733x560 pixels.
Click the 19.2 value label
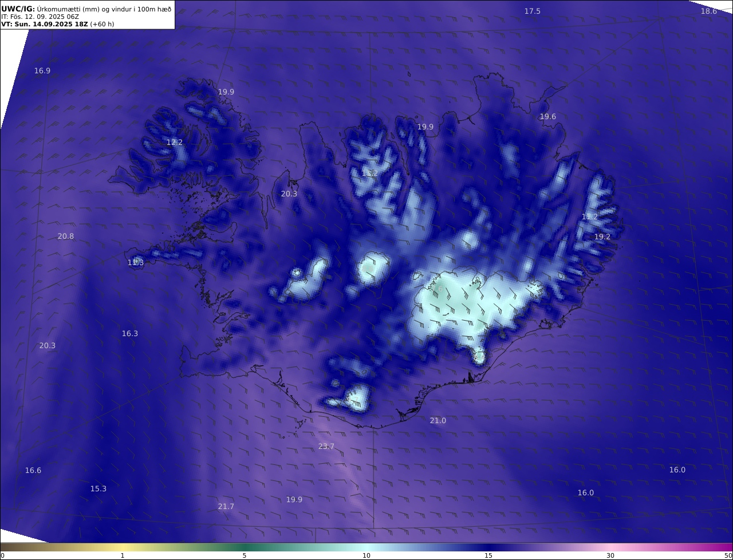tap(602, 236)
